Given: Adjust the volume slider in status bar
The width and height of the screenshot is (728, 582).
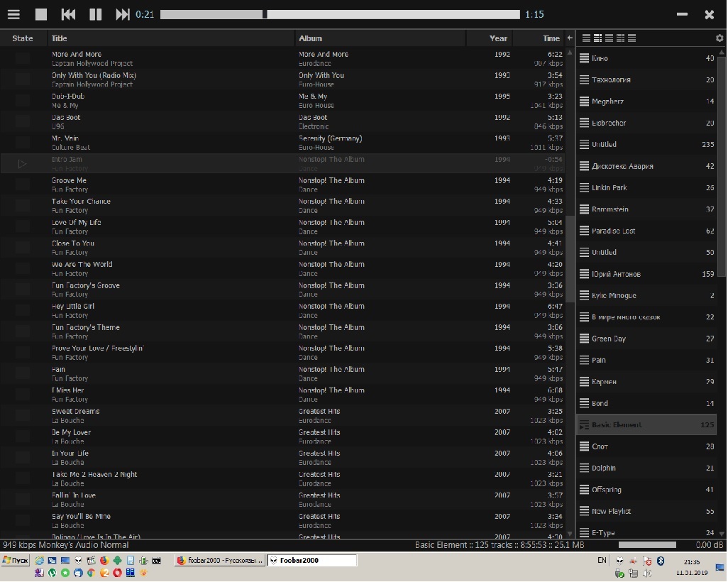Looking at the screenshot, I should (x=647, y=545).
